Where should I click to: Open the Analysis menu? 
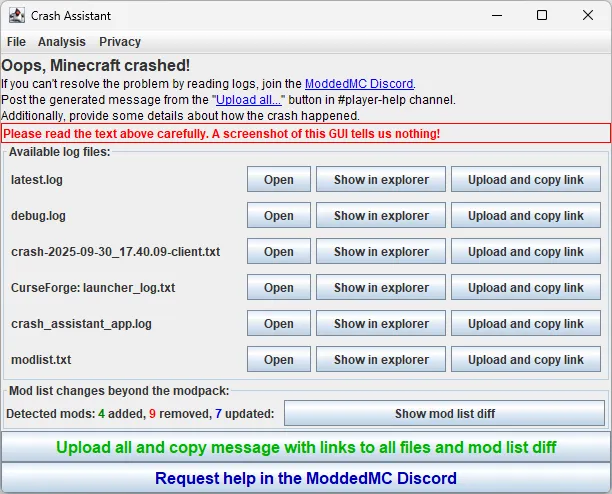click(x=62, y=42)
